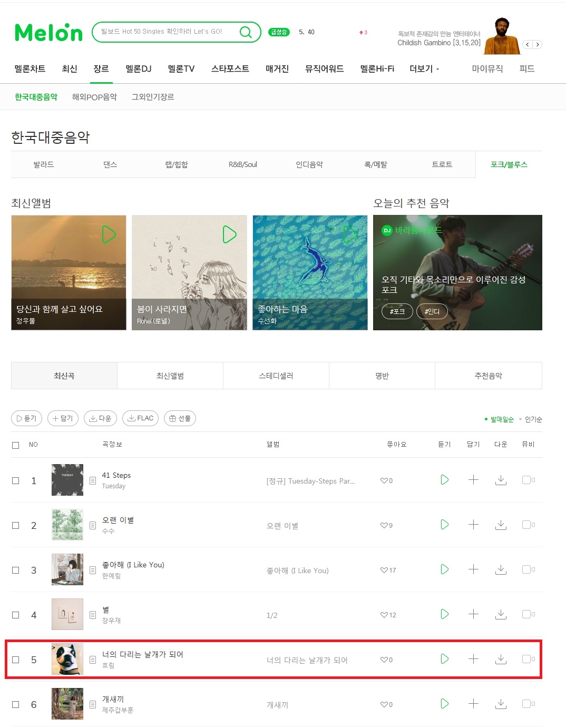Click the FLAC download button
The image size is (566, 728).
[140, 418]
